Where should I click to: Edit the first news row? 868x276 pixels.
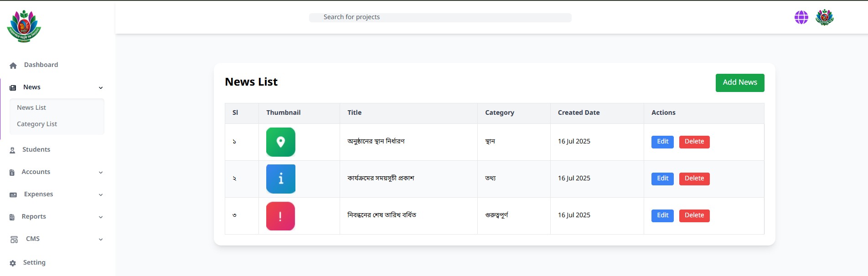click(x=662, y=142)
